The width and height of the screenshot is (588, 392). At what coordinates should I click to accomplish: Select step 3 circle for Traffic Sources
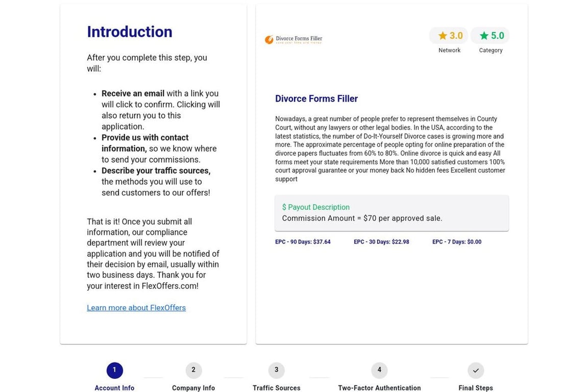point(276,370)
